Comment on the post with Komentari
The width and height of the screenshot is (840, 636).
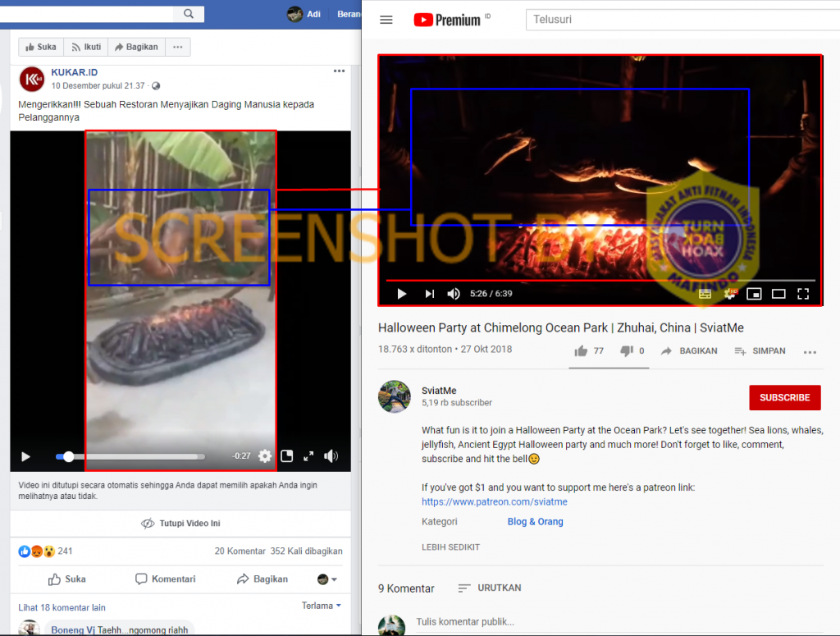click(166, 579)
